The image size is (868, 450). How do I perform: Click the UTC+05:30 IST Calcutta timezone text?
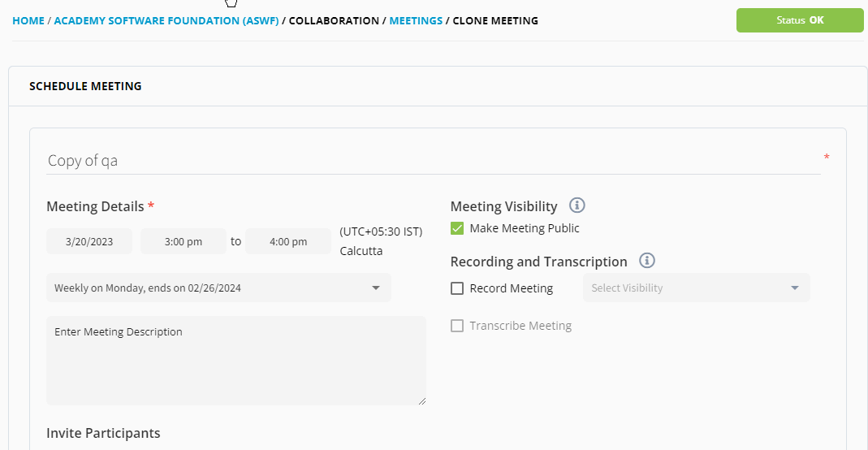coord(381,241)
